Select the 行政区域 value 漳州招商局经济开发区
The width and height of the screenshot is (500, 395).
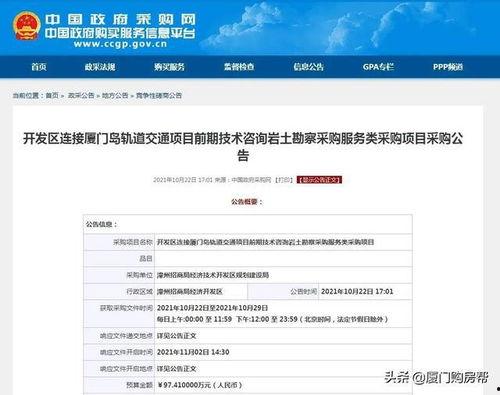pos(190,292)
